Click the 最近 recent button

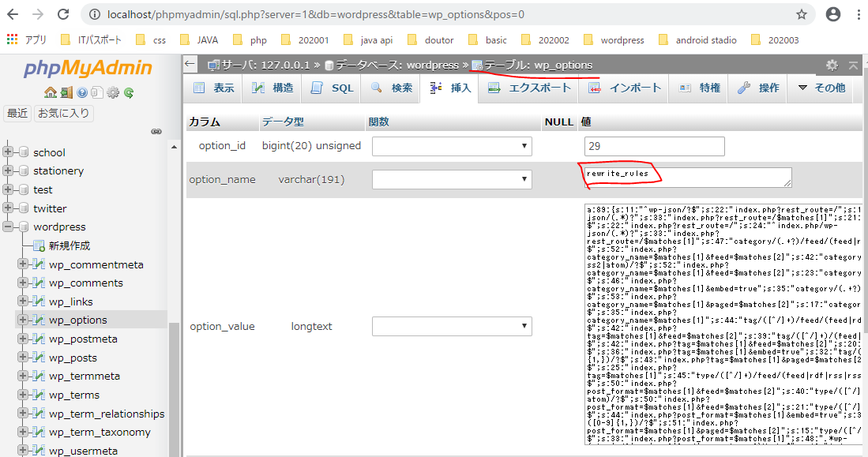17,113
